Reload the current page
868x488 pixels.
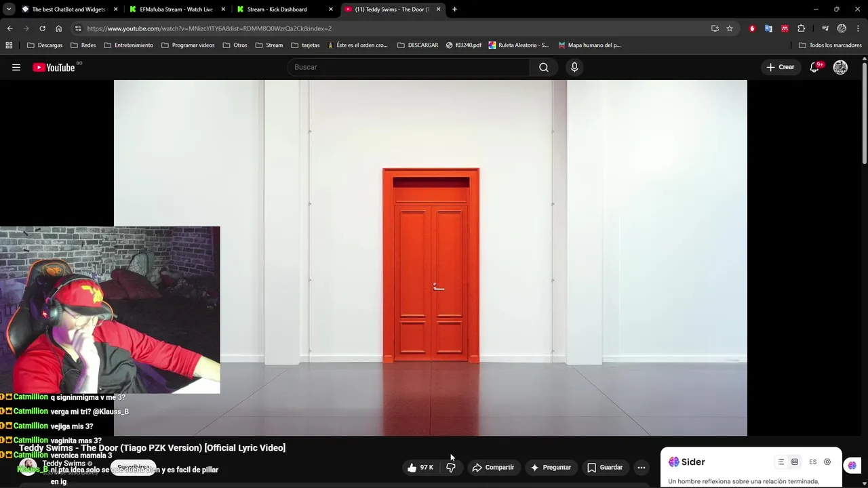[x=42, y=28]
